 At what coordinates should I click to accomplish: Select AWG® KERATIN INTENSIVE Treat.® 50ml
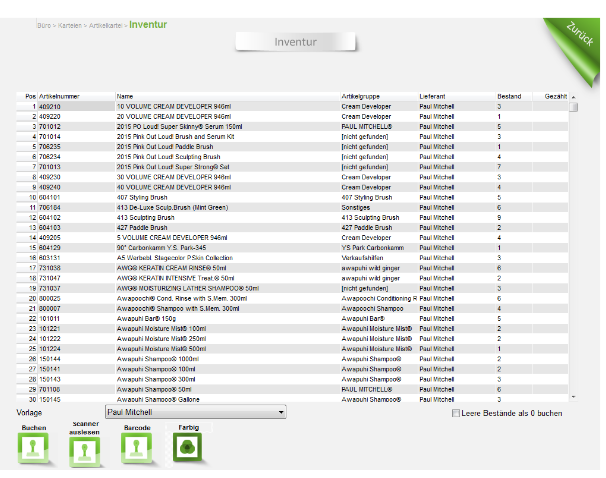click(x=175, y=278)
